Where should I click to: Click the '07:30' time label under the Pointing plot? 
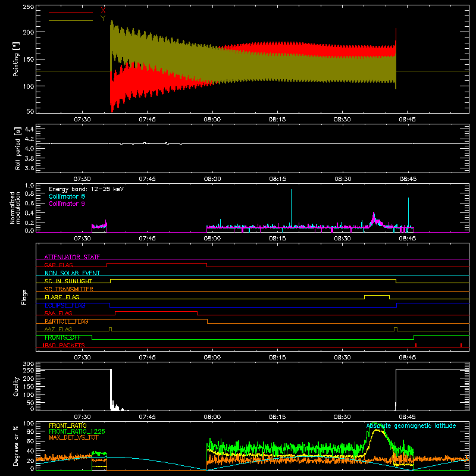pyautogui.click(x=82, y=120)
